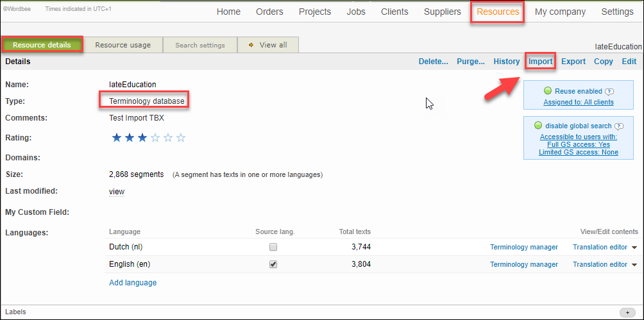Image resolution: width=644 pixels, height=320 pixels.
Task: Click the first rating star
Action: click(x=117, y=138)
